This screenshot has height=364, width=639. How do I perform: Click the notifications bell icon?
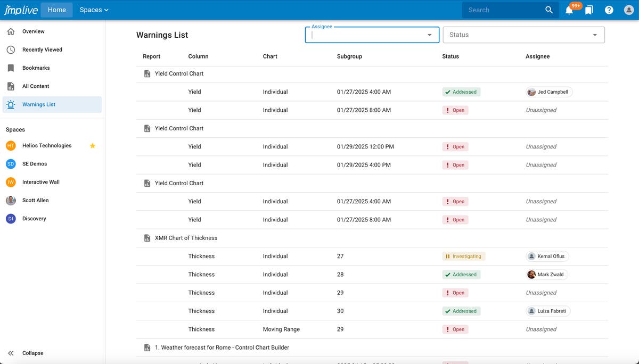point(569,10)
